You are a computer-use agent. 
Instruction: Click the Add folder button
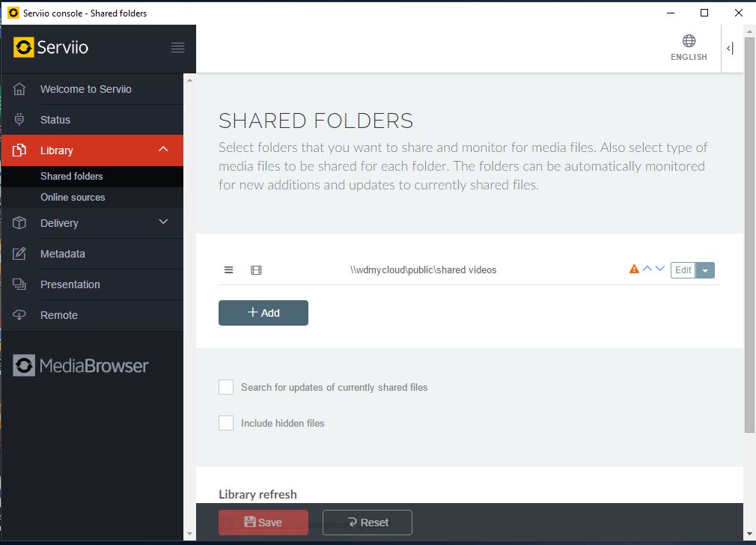click(263, 313)
